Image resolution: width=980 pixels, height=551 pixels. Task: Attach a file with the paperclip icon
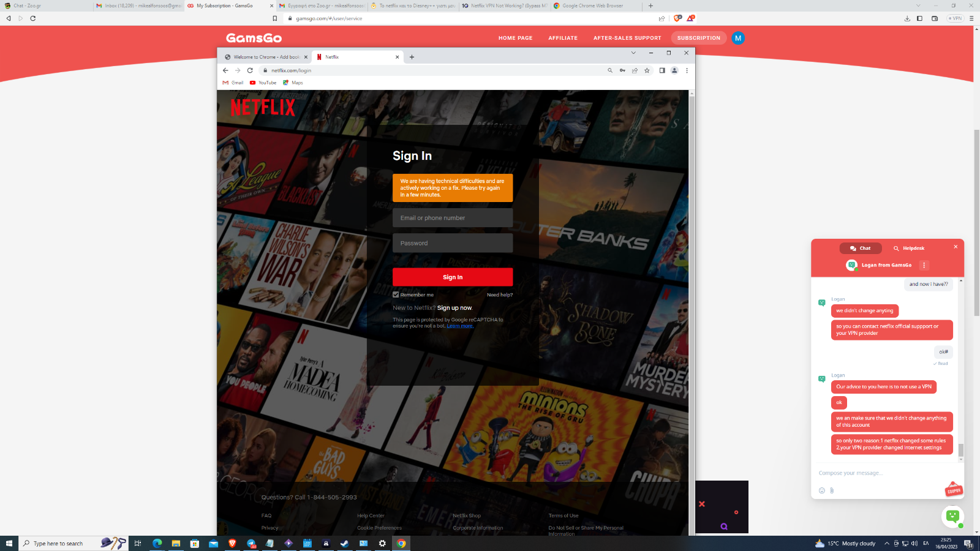[x=832, y=490]
